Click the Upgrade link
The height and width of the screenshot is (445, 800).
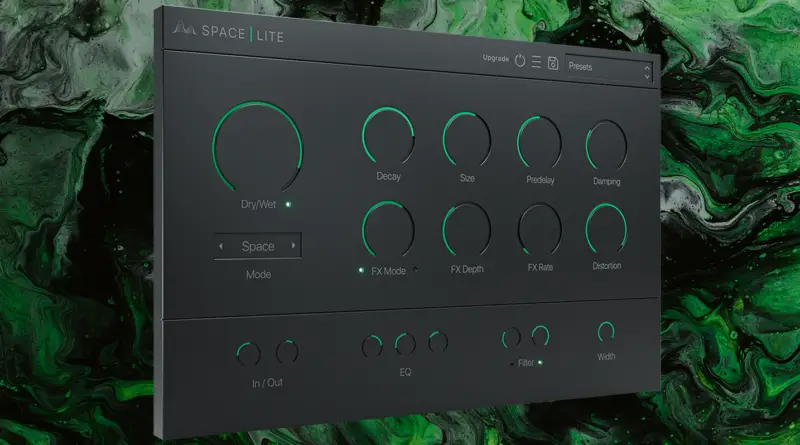[496, 58]
